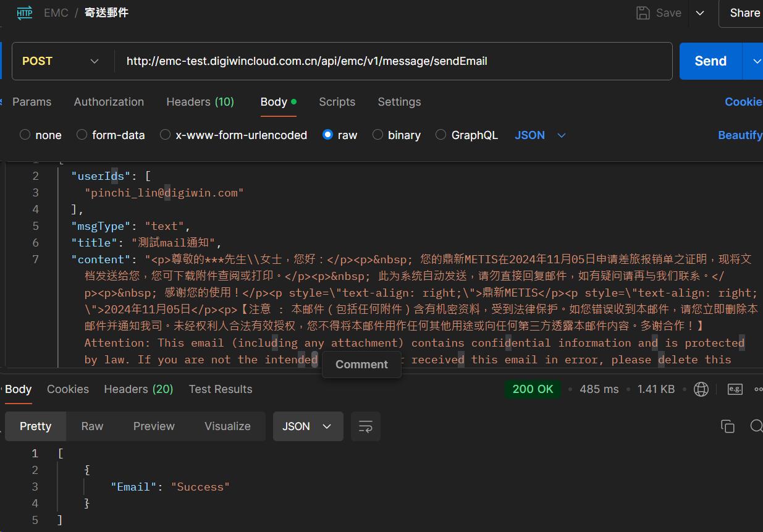Open the request Headers (10) tab
Screen dimensions: 763x532
pos(200,102)
